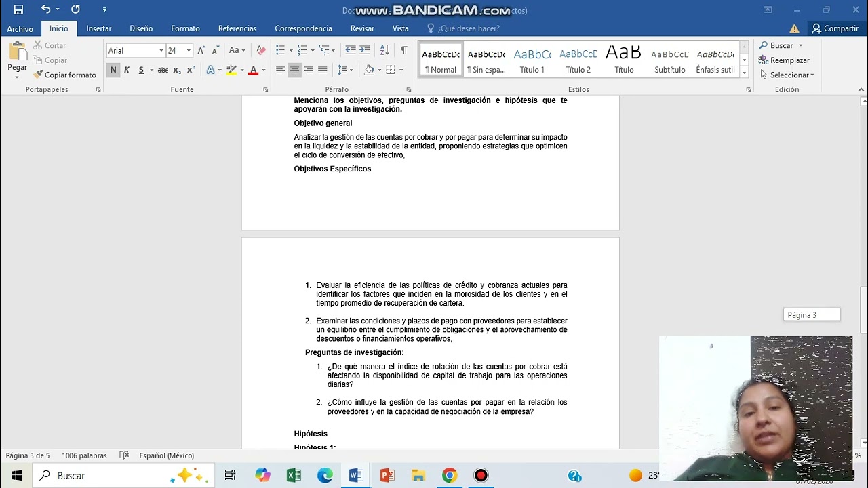Sort the selected text alphabetically

tap(384, 50)
